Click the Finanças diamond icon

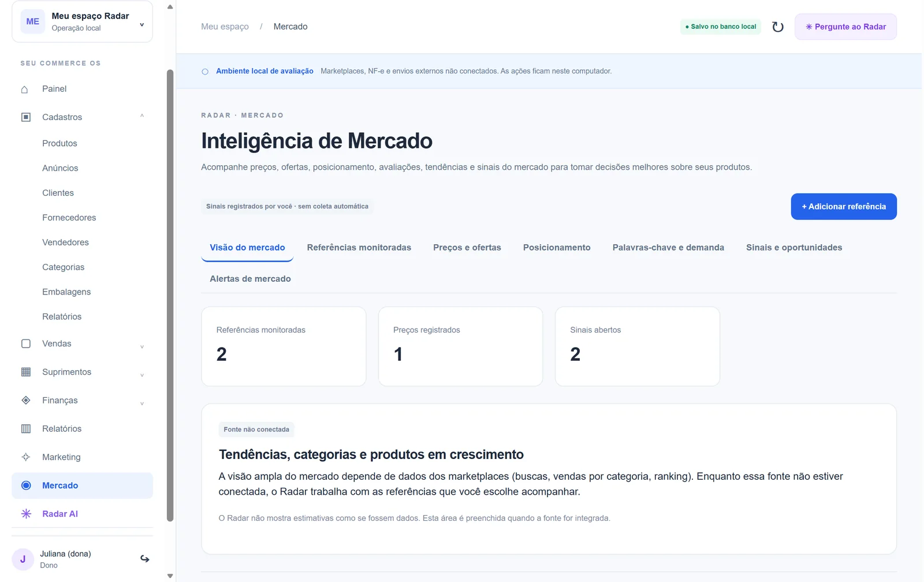point(26,400)
